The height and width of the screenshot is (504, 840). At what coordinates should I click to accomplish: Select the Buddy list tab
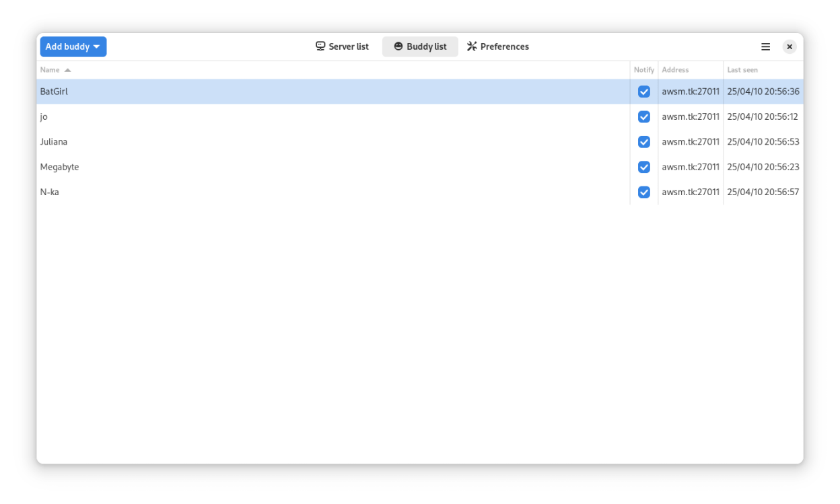420,46
